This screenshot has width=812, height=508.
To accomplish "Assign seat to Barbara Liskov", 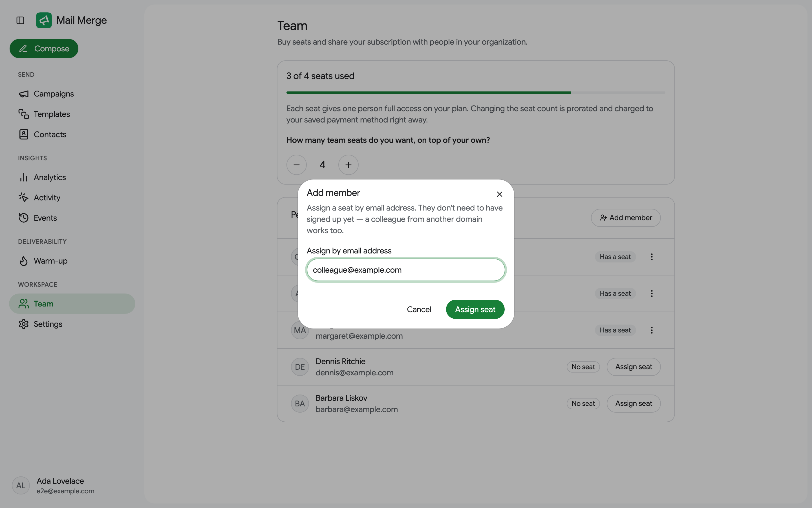I will tap(634, 404).
